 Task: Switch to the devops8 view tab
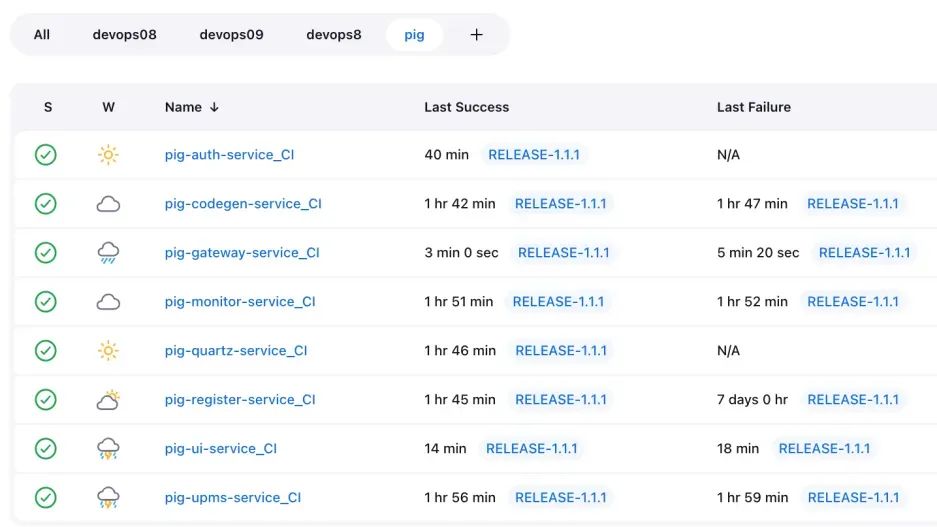point(333,35)
